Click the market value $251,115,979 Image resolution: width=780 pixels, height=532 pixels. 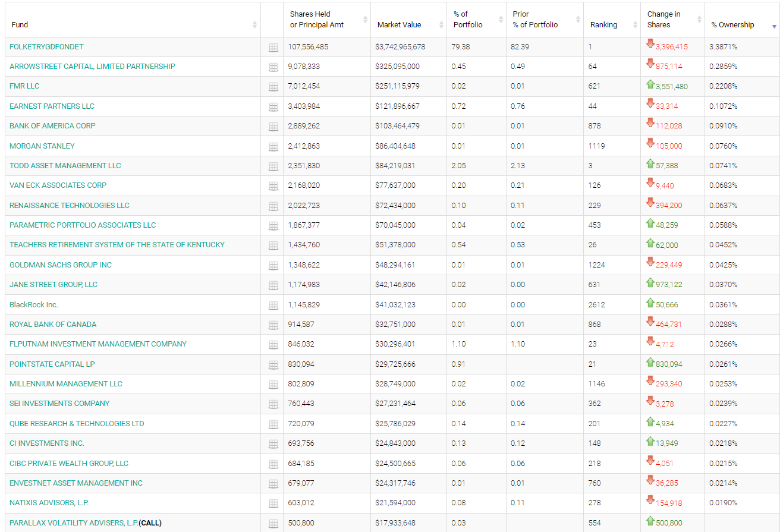397,86
